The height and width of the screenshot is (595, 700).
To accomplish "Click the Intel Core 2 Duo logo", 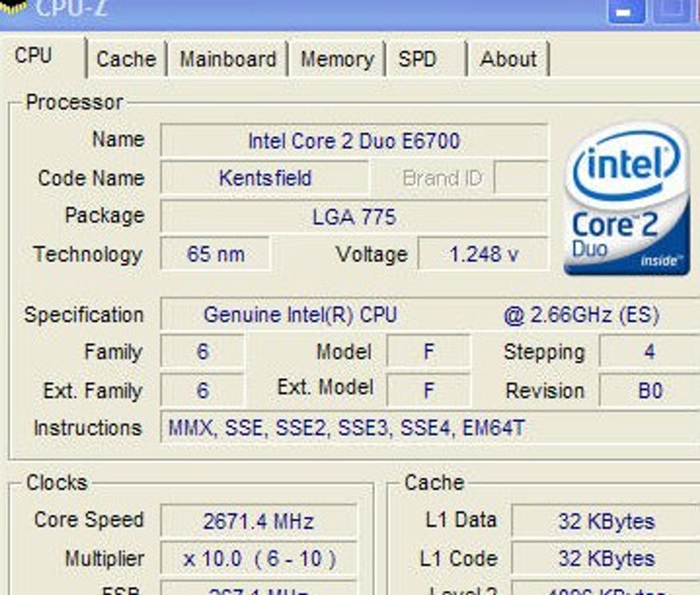I will click(x=626, y=199).
